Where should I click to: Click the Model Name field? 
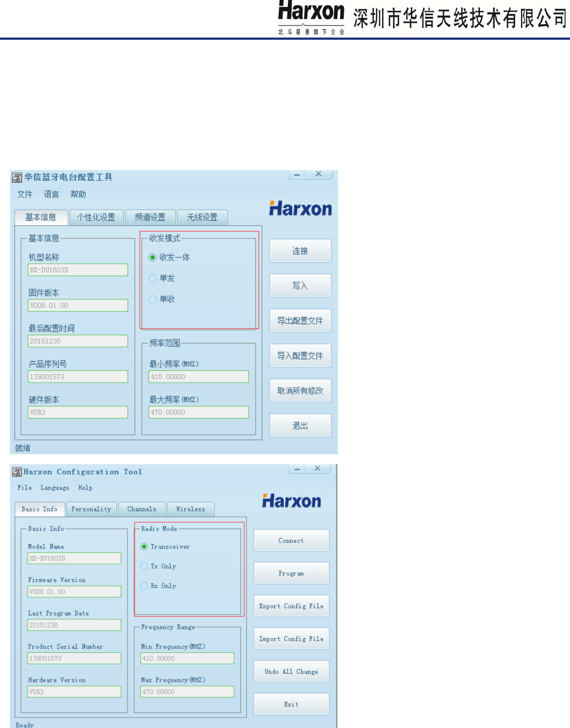75,559
